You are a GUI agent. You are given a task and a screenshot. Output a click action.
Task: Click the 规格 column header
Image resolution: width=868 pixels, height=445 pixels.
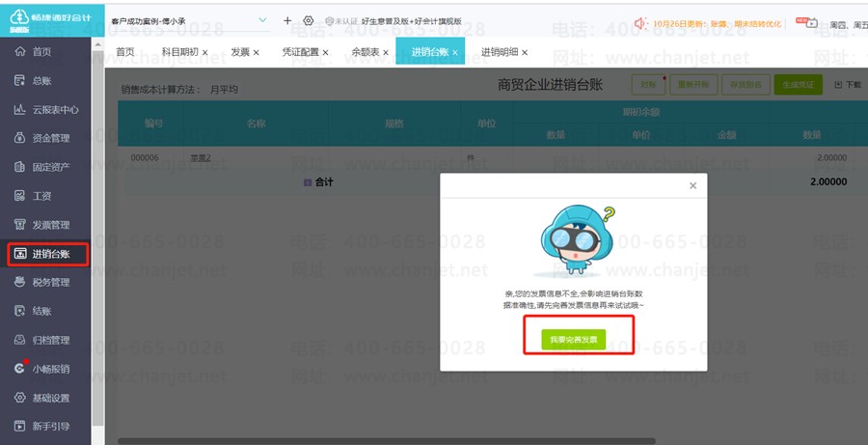click(394, 123)
